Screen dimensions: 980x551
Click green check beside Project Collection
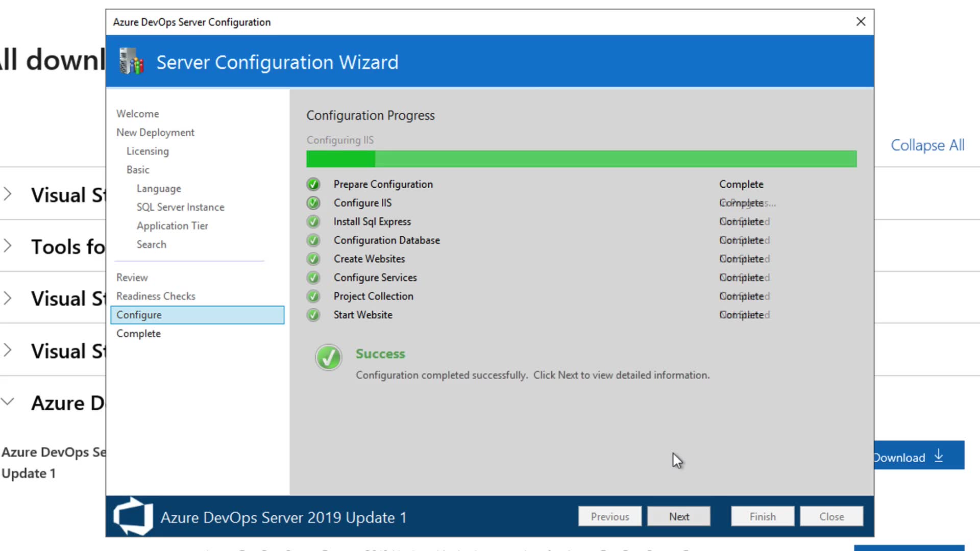coord(313,296)
